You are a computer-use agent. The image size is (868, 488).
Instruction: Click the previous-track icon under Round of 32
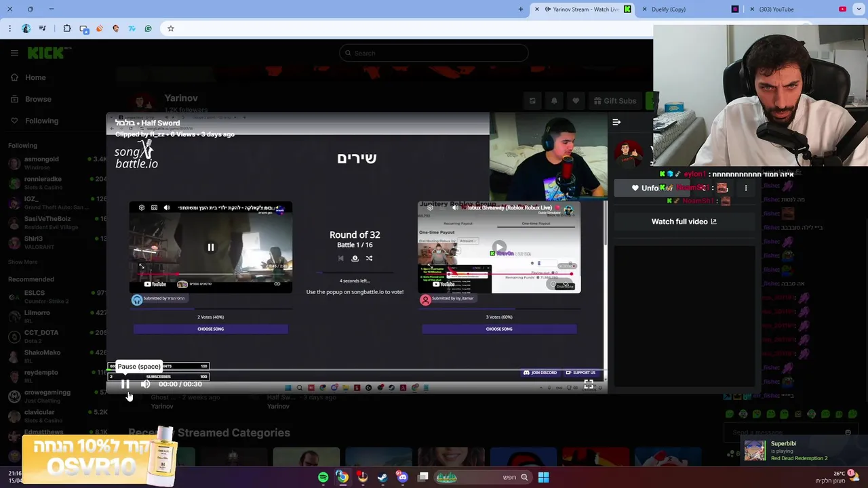[x=340, y=258]
